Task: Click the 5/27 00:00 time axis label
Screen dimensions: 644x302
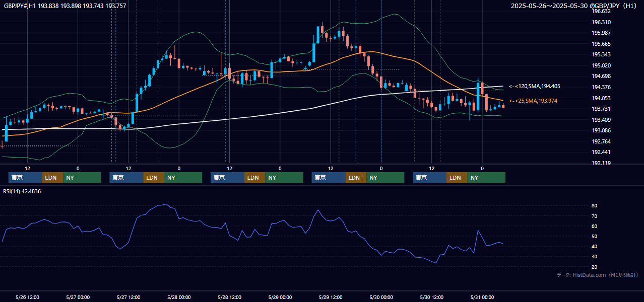Action: (78, 297)
